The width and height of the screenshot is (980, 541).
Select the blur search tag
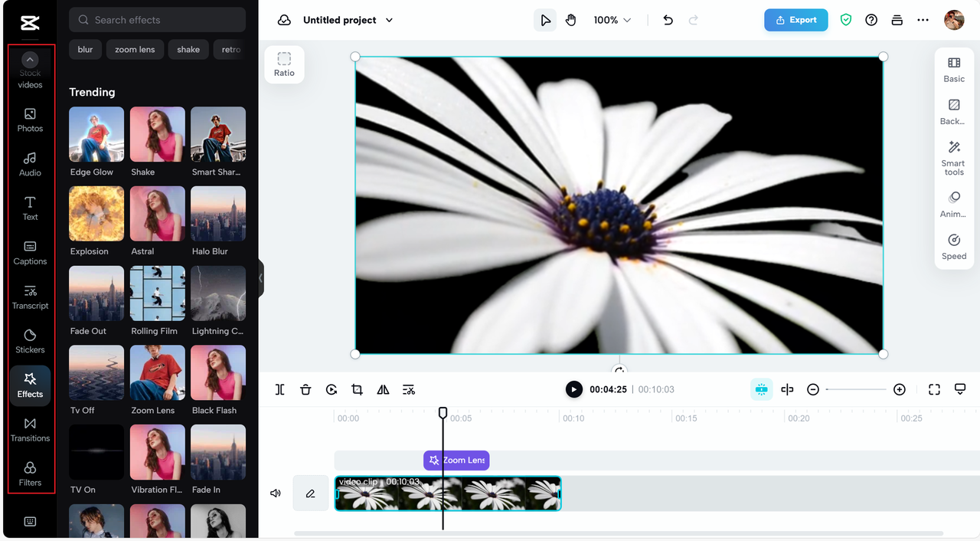tap(85, 49)
